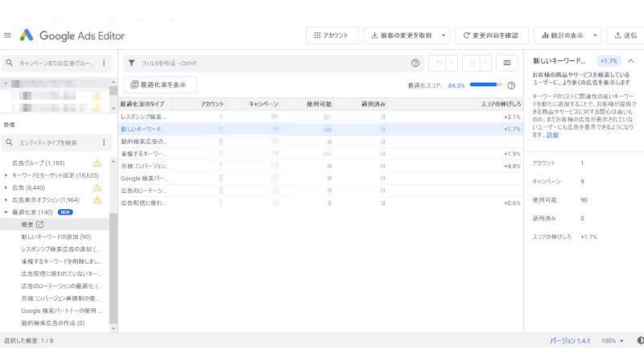Click the undo arrow button

439,63
